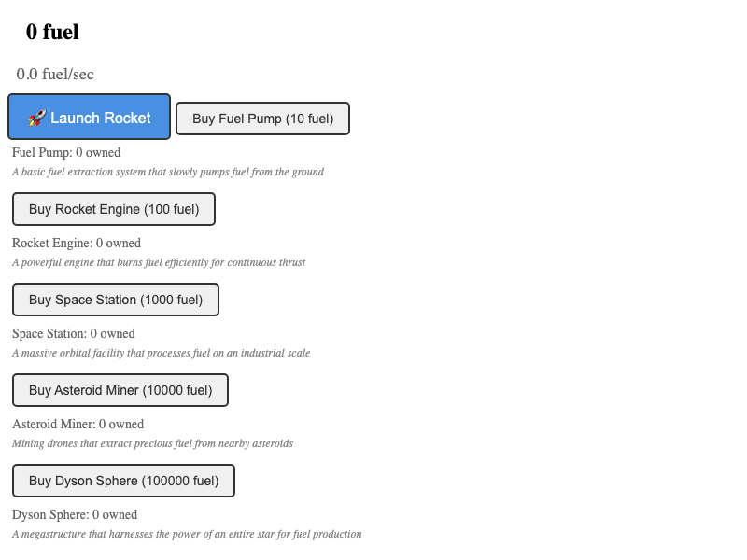Click the rocket emoji icon
Screen dimensions: 747x560
coord(36,119)
